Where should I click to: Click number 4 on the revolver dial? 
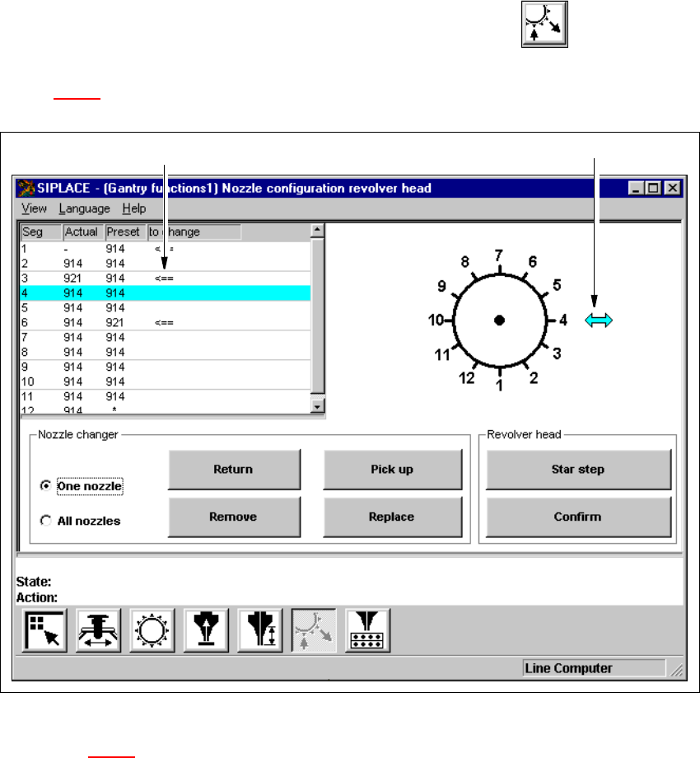(563, 320)
